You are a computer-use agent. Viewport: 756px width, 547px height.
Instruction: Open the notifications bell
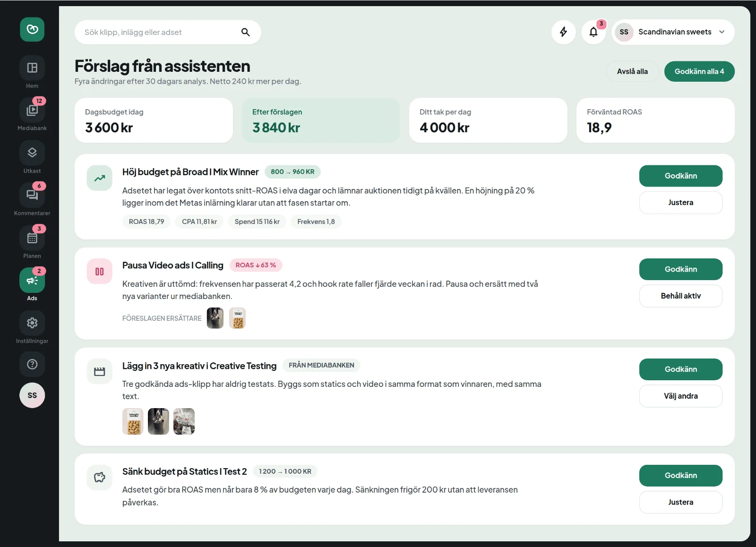tap(593, 32)
